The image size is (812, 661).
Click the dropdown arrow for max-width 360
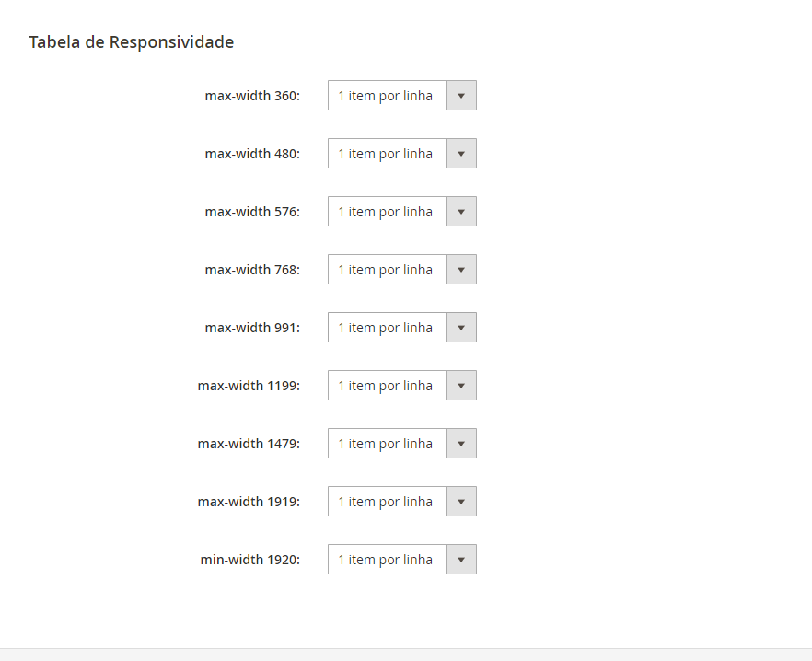(x=461, y=96)
